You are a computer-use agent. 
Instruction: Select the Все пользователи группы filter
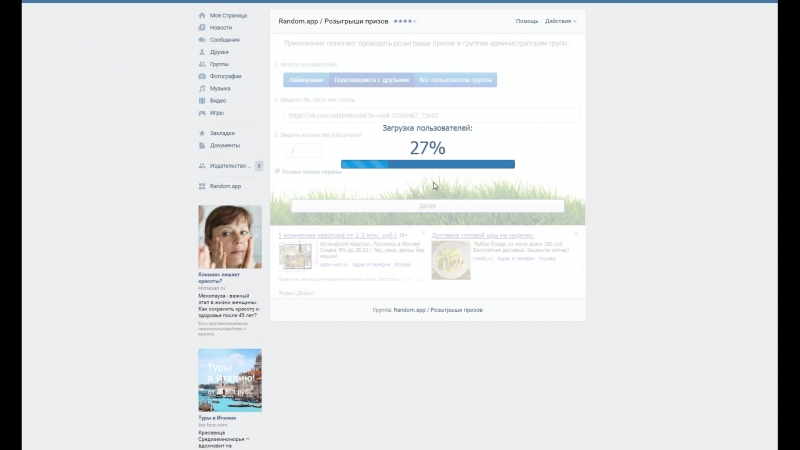pyautogui.click(x=455, y=80)
